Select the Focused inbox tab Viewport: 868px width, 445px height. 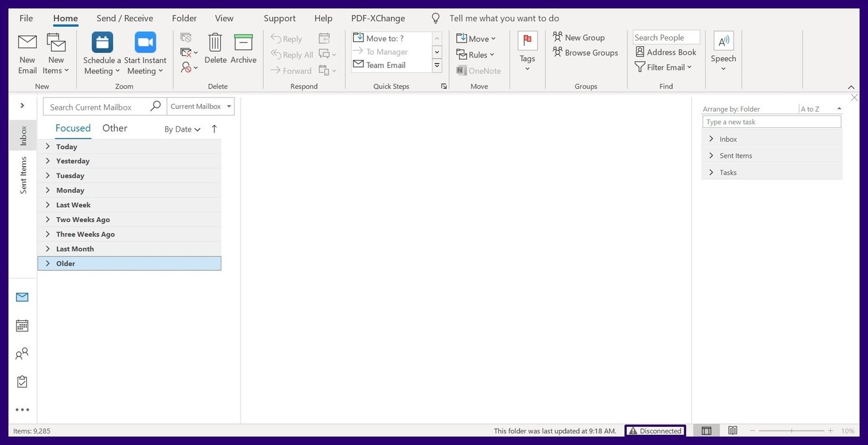point(73,128)
